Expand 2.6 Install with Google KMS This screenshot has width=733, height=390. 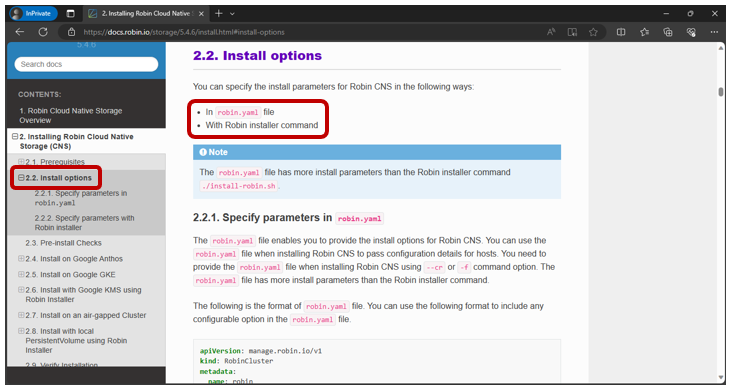tap(21, 289)
